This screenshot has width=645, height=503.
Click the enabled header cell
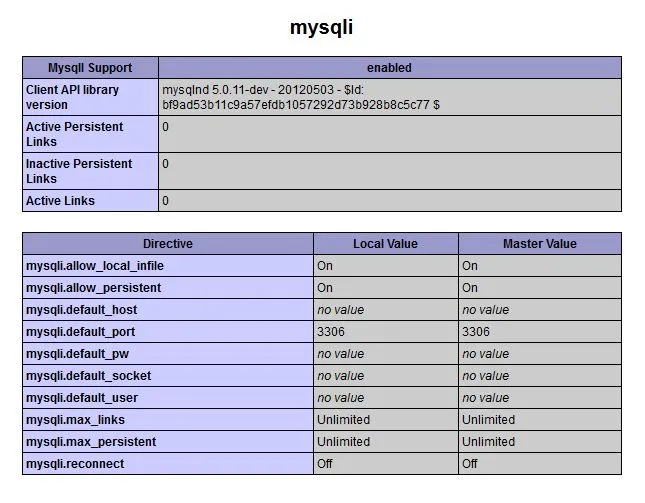click(x=389, y=68)
